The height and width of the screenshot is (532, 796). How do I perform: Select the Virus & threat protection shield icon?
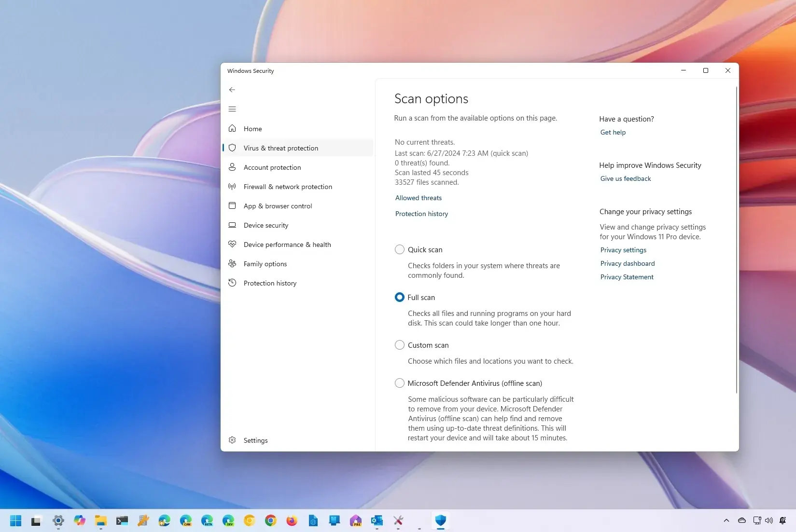pos(233,148)
